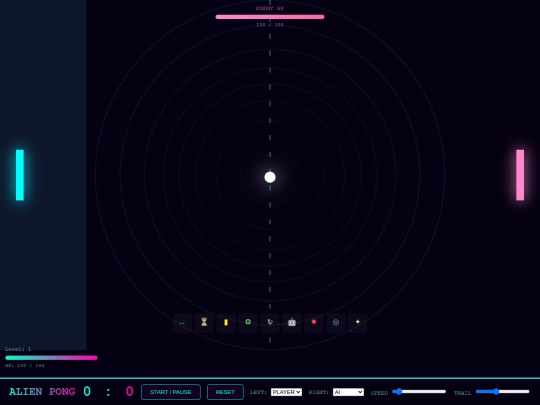Select the orange sparkle star ability
The width and height of the screenshot is (540, 405).
(x=357, y=323)
